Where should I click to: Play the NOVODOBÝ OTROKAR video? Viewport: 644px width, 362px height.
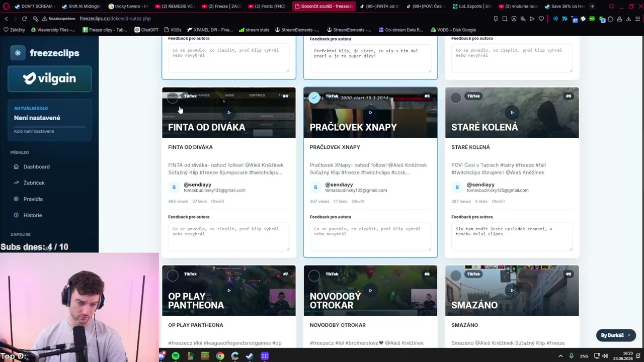370,290
